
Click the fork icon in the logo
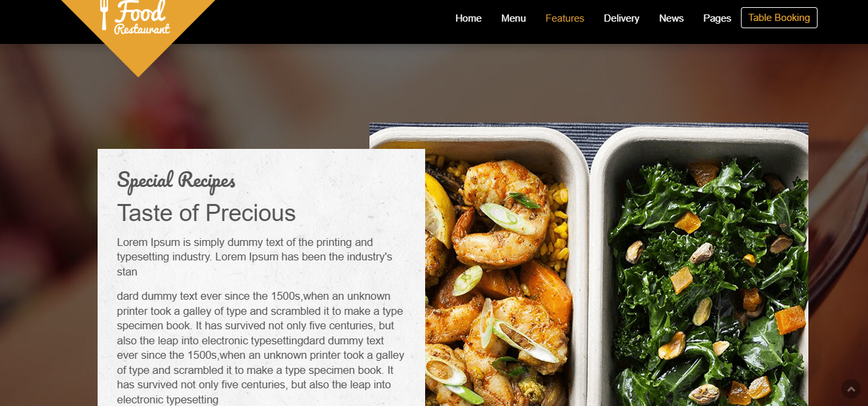point(104,14)
